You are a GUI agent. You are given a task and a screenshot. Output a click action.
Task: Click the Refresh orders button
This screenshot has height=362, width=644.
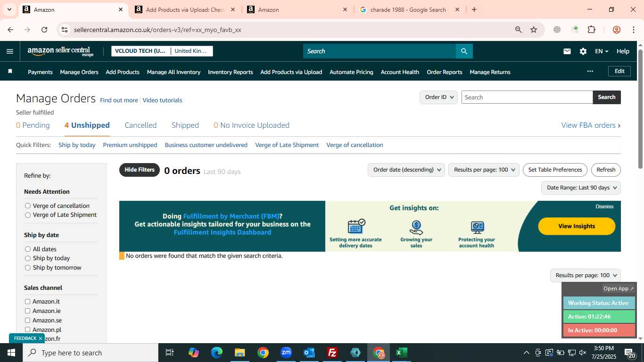coord(606,170)
